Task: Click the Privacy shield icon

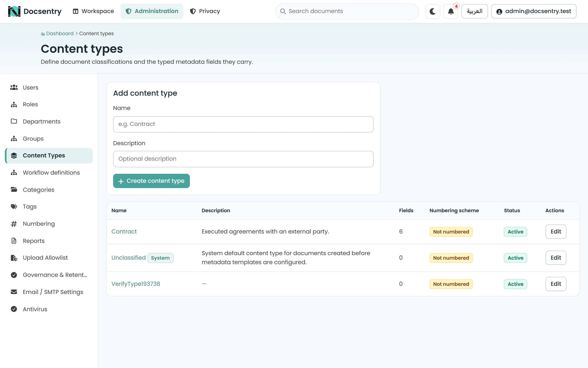Action: 193,11
